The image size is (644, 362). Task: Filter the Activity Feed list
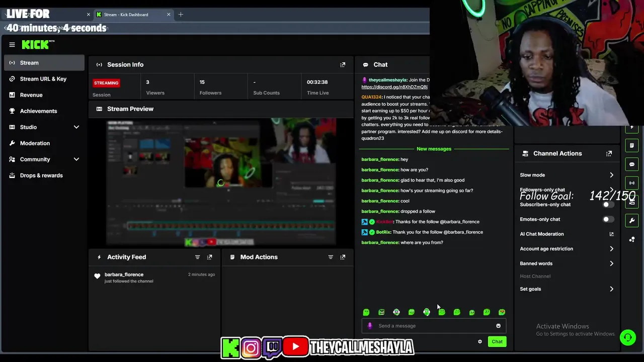[x=197, y=257]
